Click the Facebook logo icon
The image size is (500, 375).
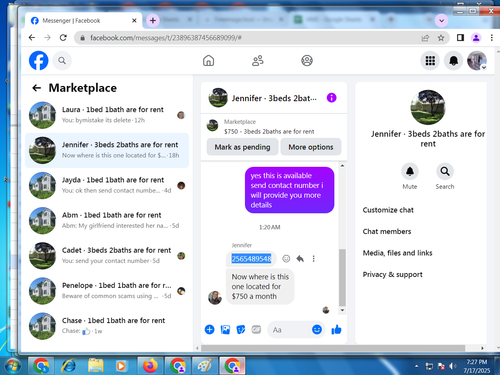39,61
